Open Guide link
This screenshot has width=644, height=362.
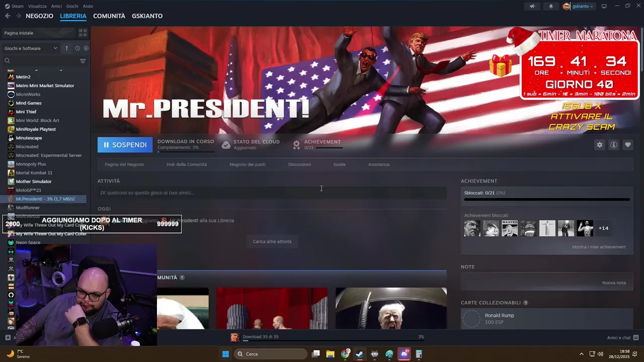pyautogui.click(x=340, y=164)
